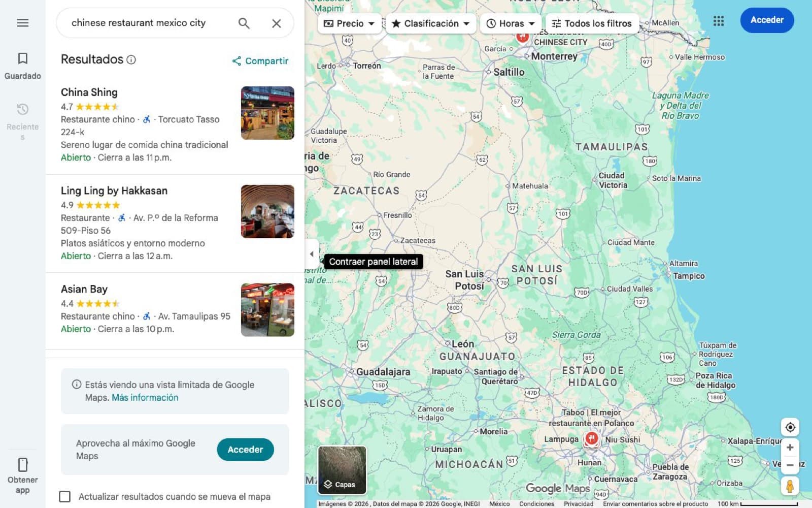This screenshot has width=812, height=508.
Task: Click San Luis Potosí city label
Action: click(465, 280)
